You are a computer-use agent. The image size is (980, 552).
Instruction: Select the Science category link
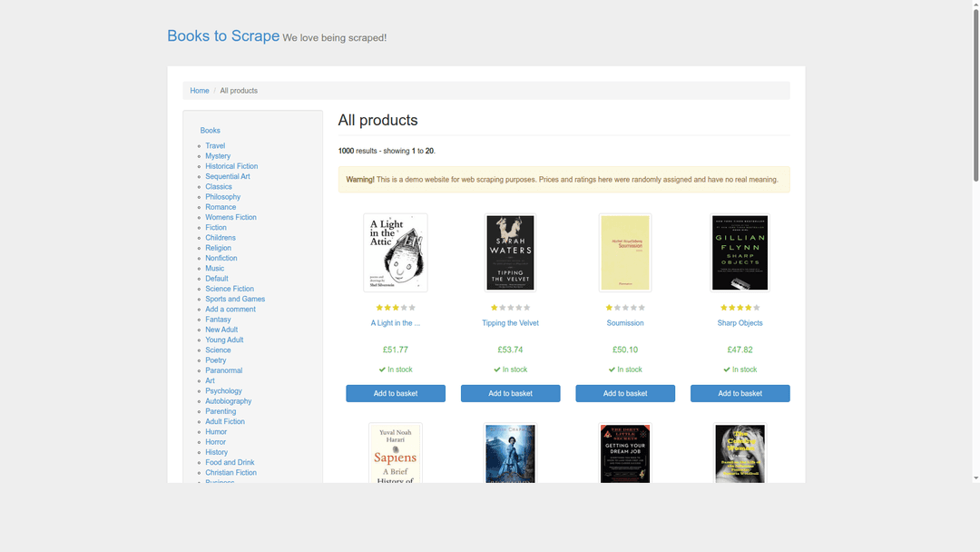coord(218,350)
